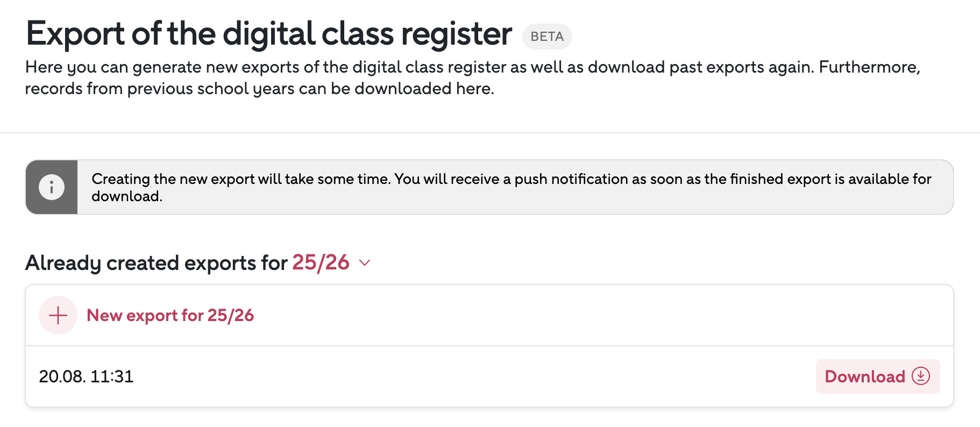Click the export creation notice text

tap(511, 179)
